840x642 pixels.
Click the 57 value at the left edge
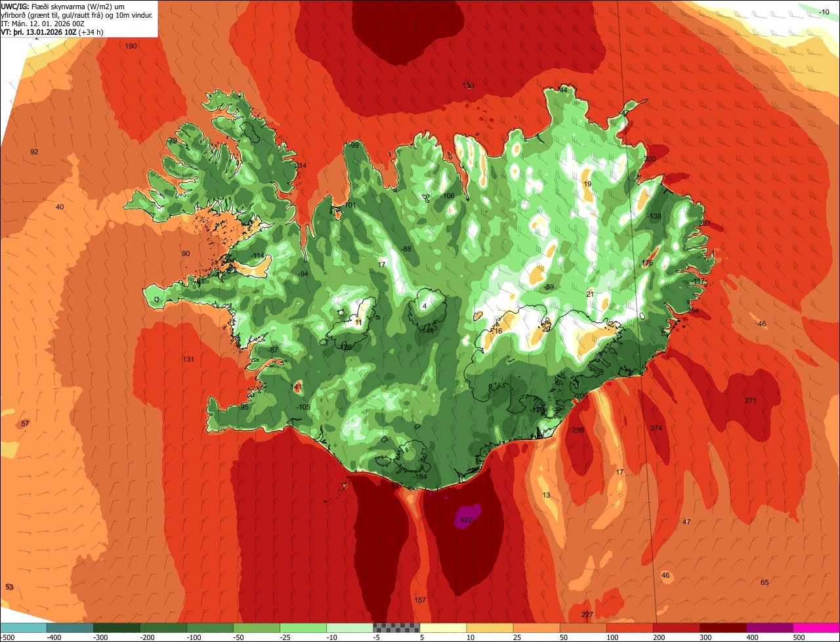pyautogui.click(x=25, y=423)
